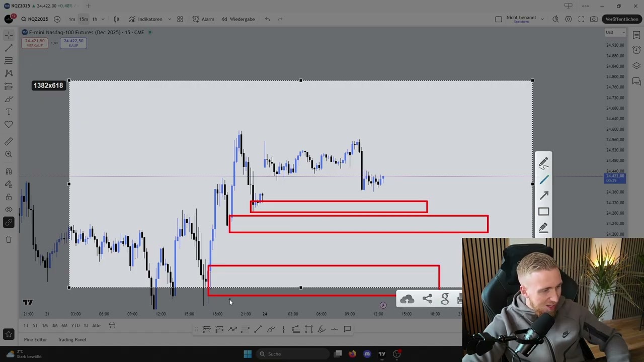Open the go-to-date calendar icon
Image resolution: width=644 pixels, height=362 pixels.
click(x=112, y=326)
